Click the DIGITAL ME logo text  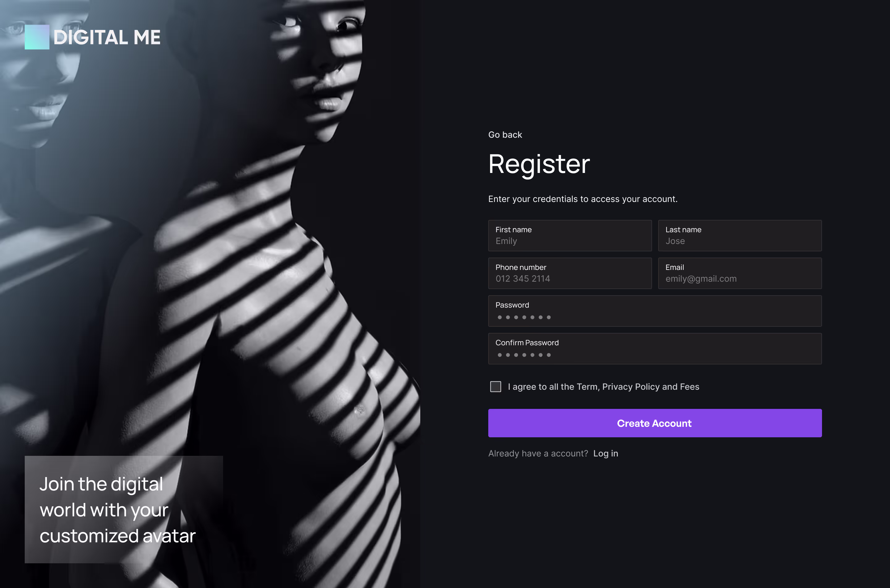[107, 37]
